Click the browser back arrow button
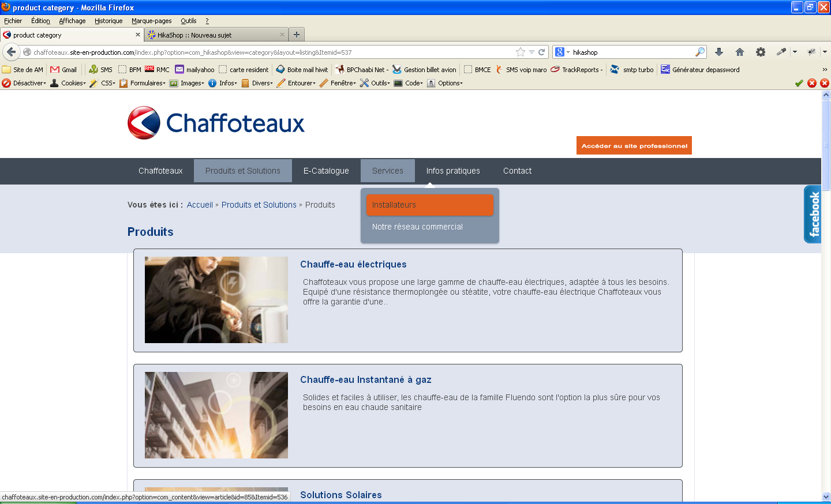 (11, 52)
